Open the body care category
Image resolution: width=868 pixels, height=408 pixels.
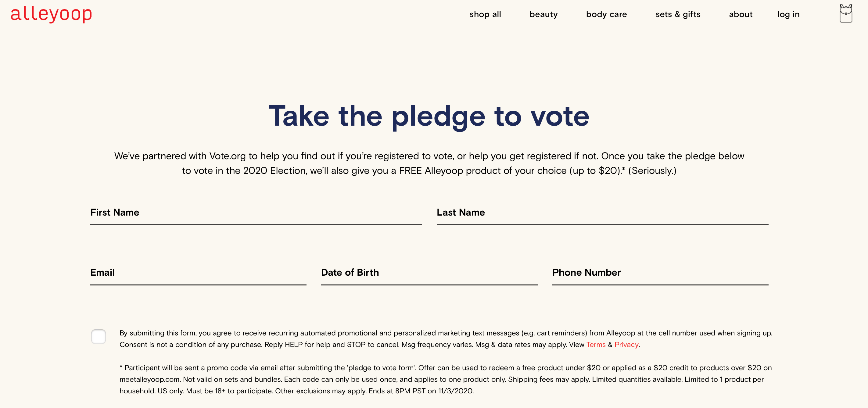[x=606, y=14]
